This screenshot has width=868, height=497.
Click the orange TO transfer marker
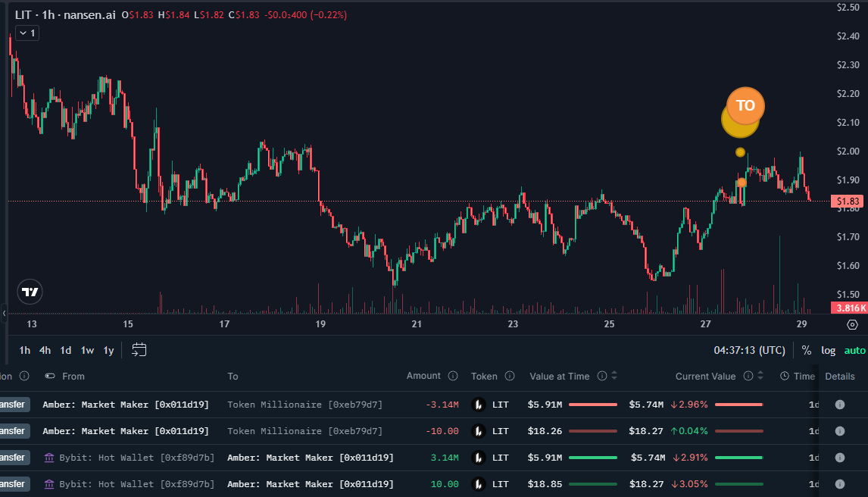(745, 106)
